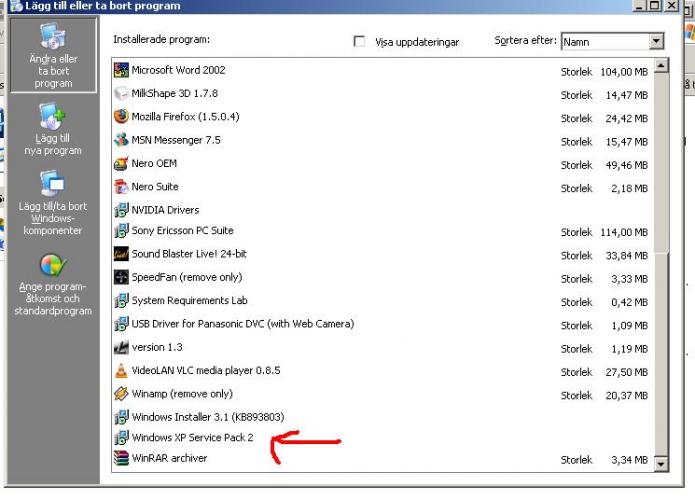Click the System Requirements Lab icon

click(x=121, y=301)
